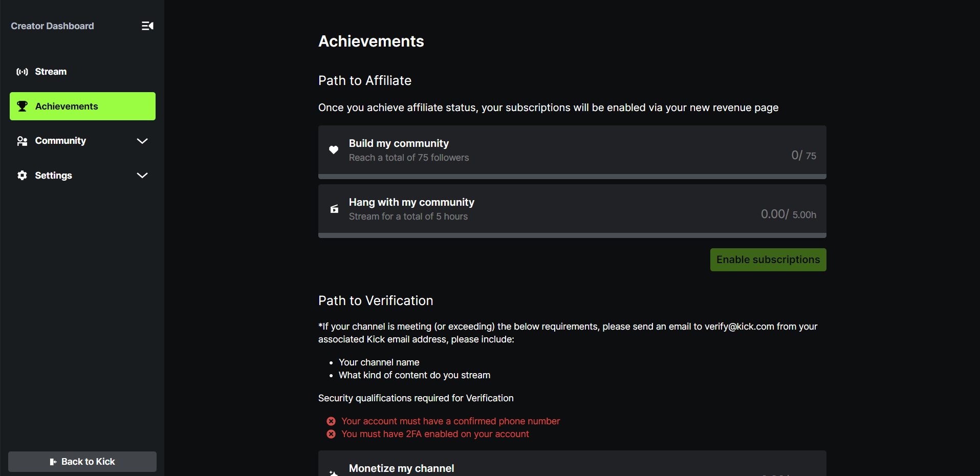Click the red X beside phone number requirement
The width and height of the screenshot is (980, 476).
(x=331, y=421)
